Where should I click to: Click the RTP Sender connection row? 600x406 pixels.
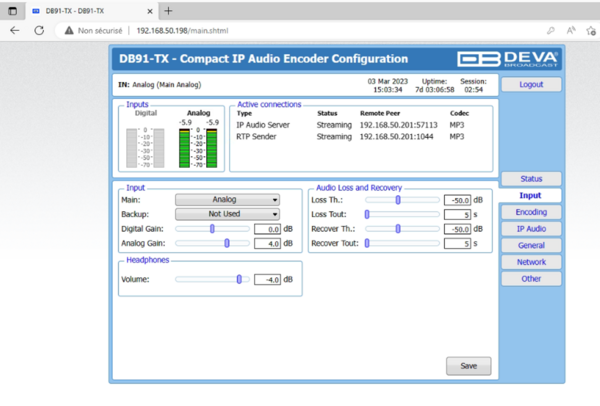coord(350,137)
